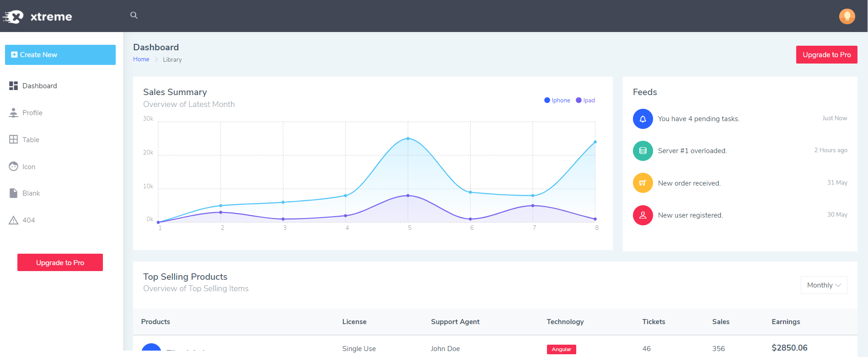Click the green server overloaded icon
This screenshot has width=868, height=357.
(x=643, y=151)
